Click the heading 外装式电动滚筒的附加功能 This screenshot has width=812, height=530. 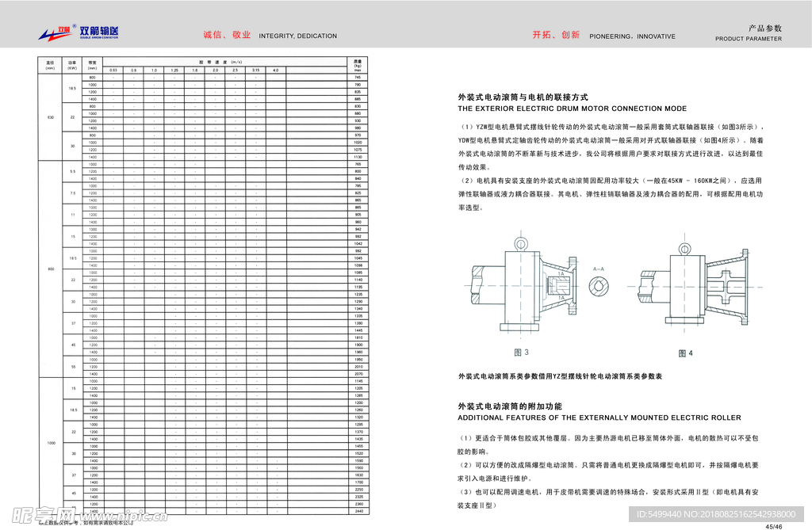click(x=510, y=406)
